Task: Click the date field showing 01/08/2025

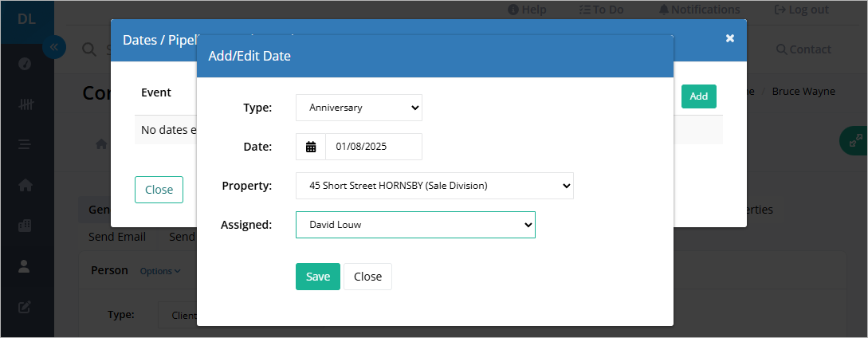Action: (x=374, y=147)
